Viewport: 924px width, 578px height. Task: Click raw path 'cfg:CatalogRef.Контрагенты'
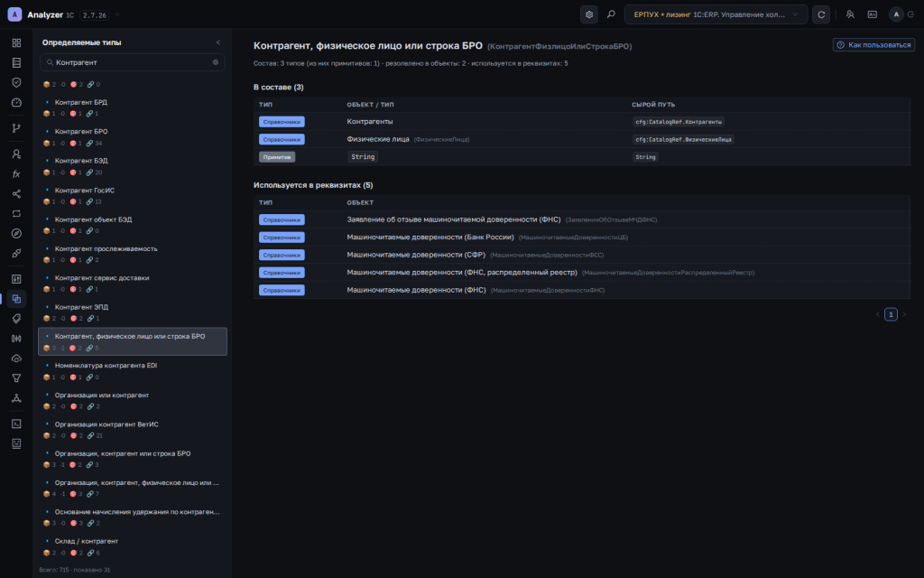coord(679,122)
